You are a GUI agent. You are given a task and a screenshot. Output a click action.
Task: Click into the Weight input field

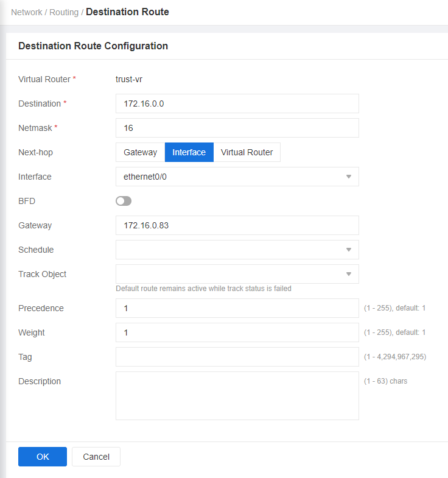pos(237,332)
